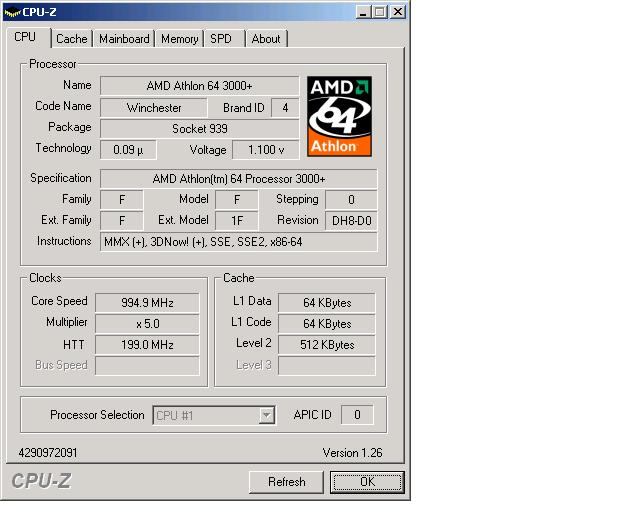Click the Multiplier value x 5.0
The image size is (640, 512).
[x=147, y=324]
